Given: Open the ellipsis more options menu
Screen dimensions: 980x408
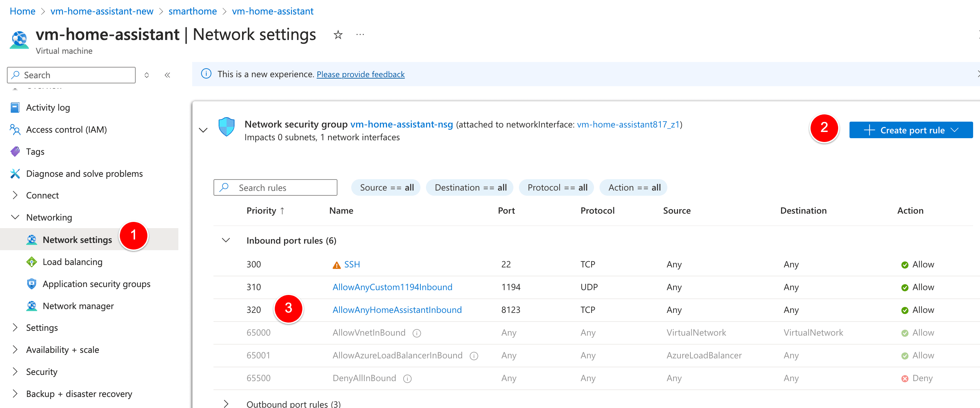Looking at the screenshot, I should [x=360, y=35].
